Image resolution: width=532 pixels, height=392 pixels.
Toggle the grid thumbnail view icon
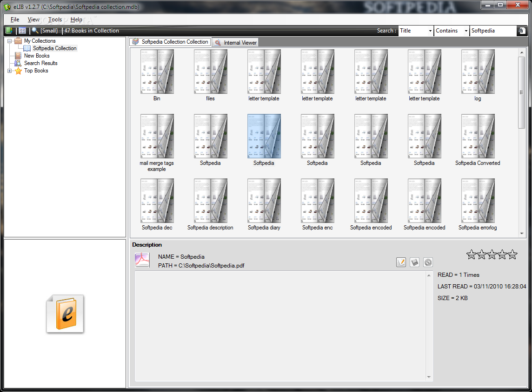coord(22,31)
